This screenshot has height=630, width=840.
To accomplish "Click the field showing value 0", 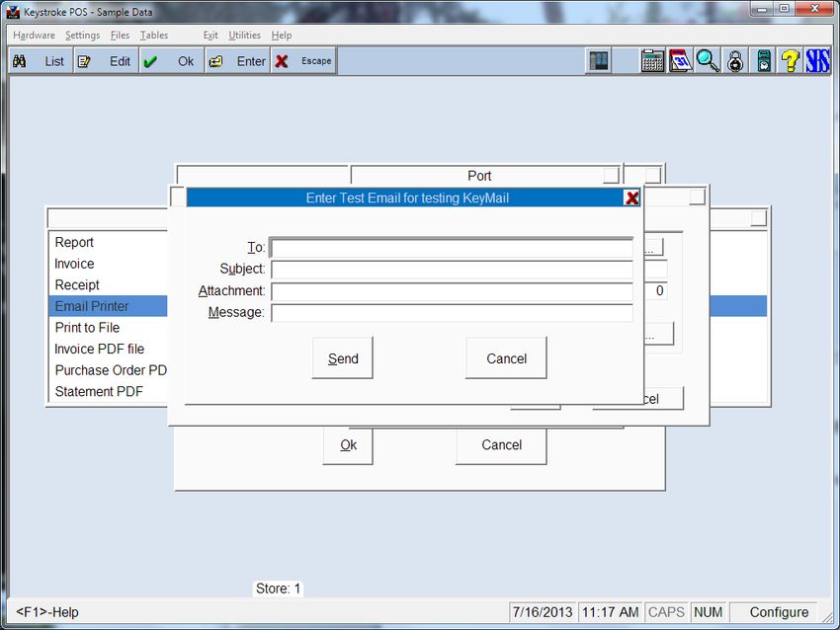I will click(x=656, y=290).
